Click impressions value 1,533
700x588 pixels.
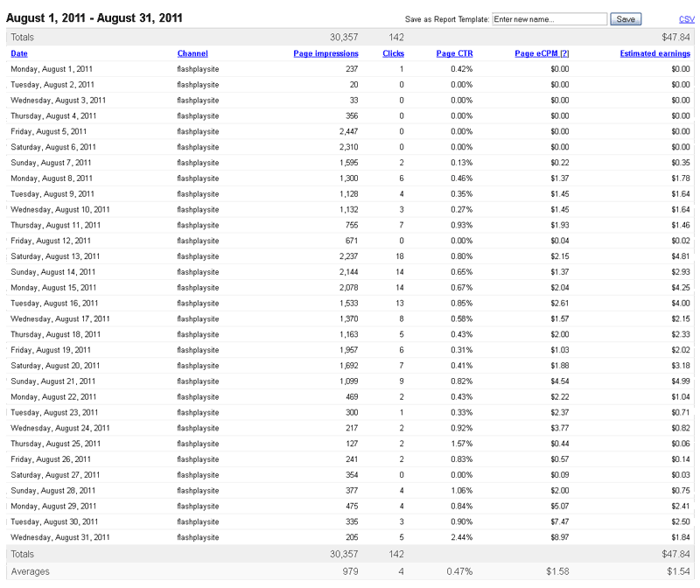(x=348, y=303)
